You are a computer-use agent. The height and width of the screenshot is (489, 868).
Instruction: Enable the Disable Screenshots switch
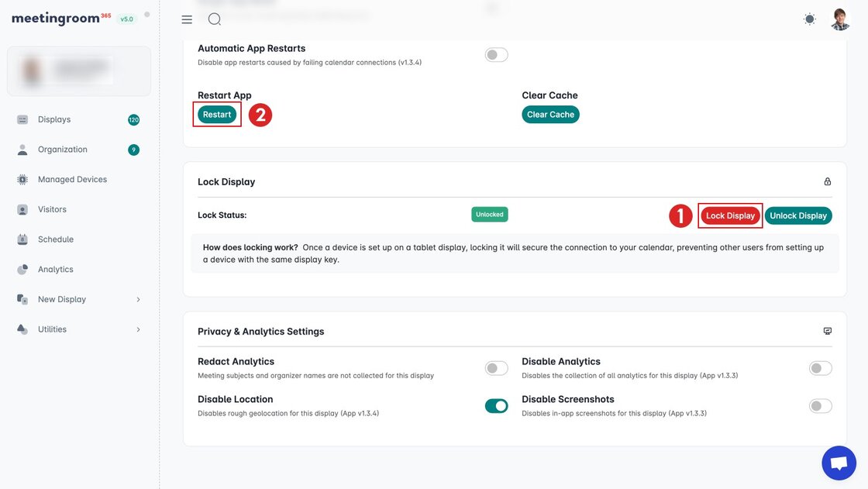[820, 406]
